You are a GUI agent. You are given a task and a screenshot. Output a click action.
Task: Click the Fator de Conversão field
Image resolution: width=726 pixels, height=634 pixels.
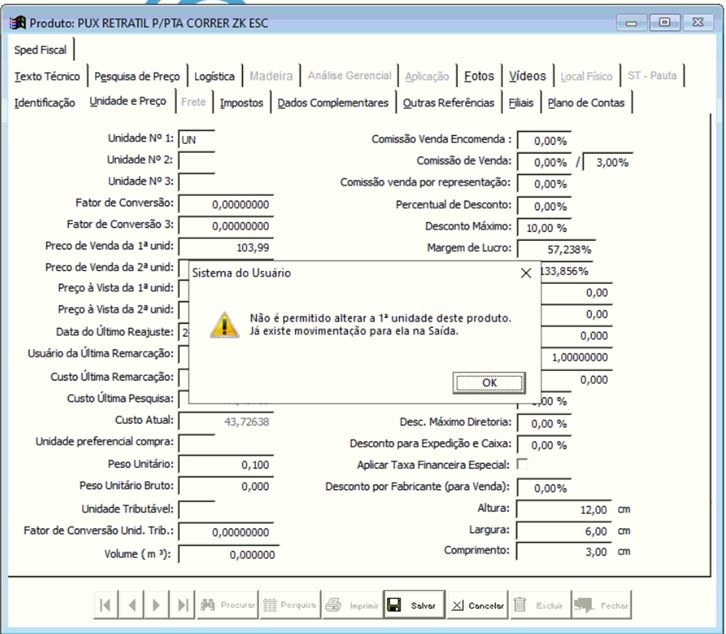tap(226, 204)
